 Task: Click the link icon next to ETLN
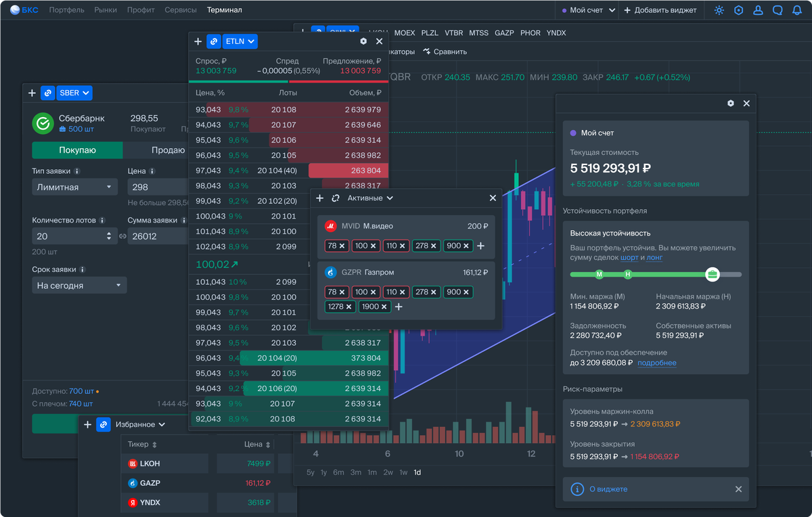pos(214,41)
